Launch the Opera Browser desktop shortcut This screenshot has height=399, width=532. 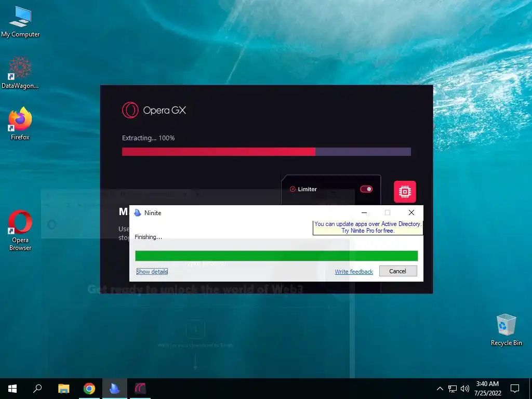coord(20,230)
